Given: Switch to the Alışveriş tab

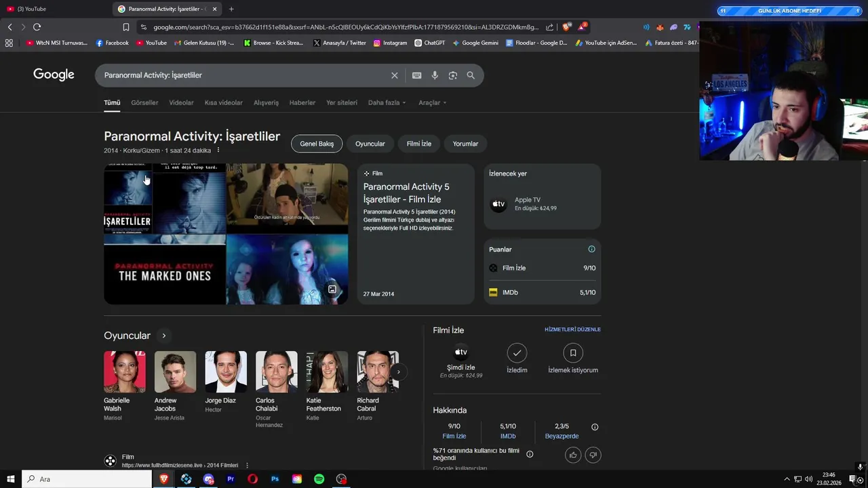Looking at the screenshot, I should 266,103.
